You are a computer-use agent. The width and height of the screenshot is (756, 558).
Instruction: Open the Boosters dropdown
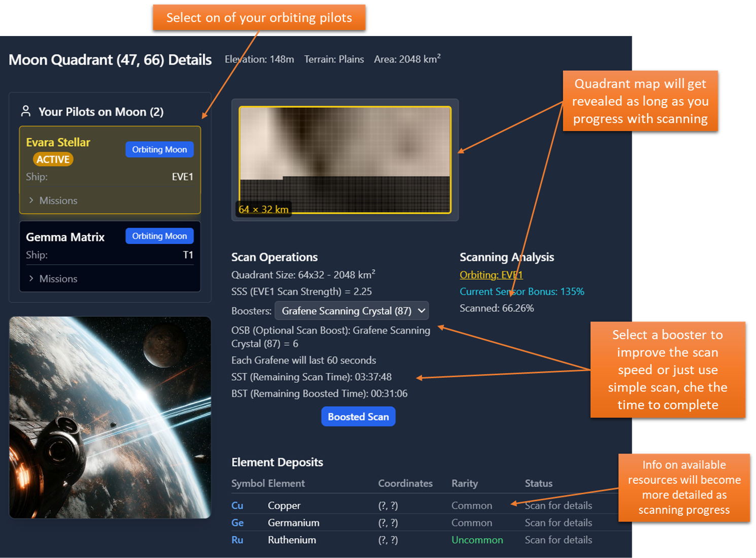coord(352,311)
